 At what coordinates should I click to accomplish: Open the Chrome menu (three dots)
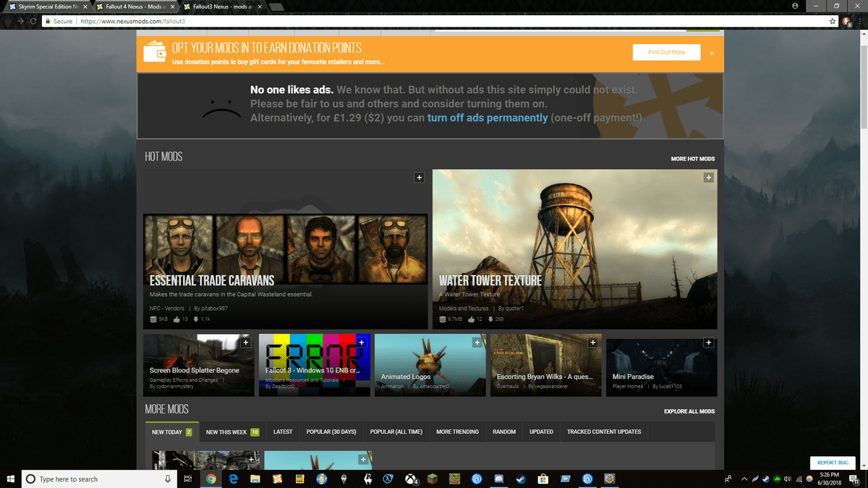861,22
